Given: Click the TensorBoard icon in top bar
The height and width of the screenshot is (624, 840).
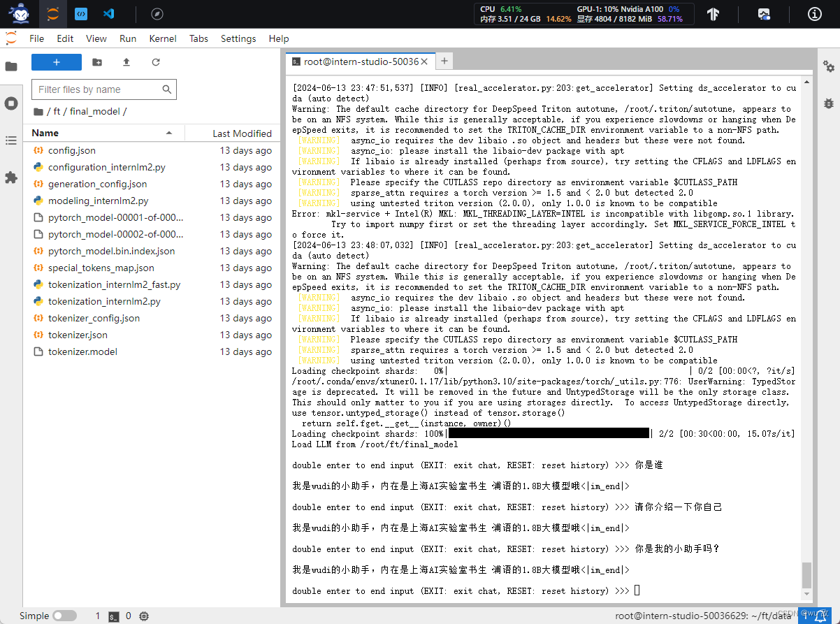Looking at the screenshot, I should [713, 14].
